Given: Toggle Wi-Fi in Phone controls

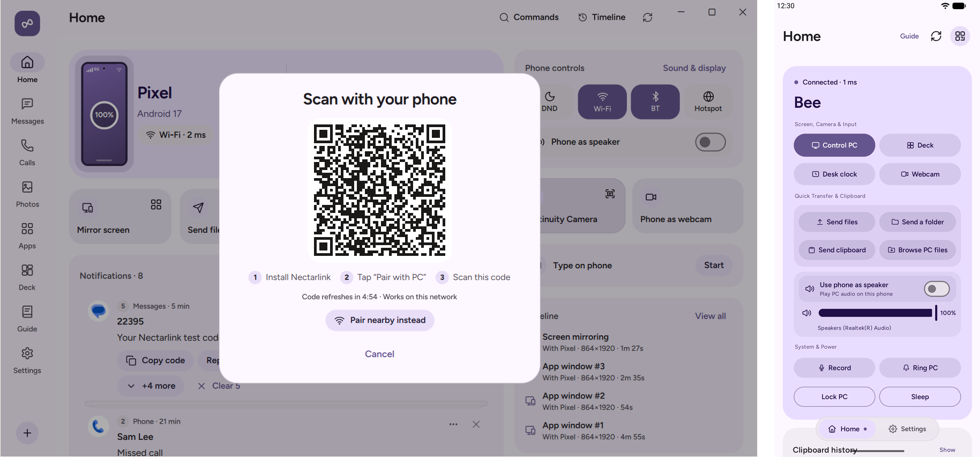Looking at the screenshot, I should (x=602, y=101).
